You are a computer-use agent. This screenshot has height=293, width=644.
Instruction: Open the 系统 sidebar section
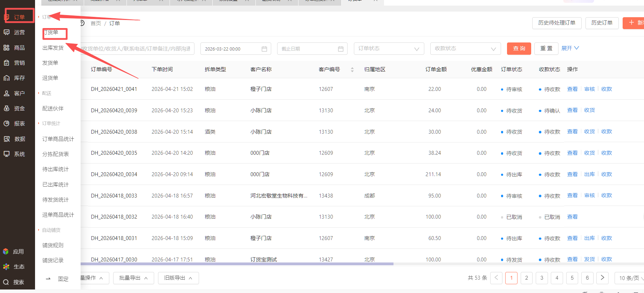click(15, 154)
